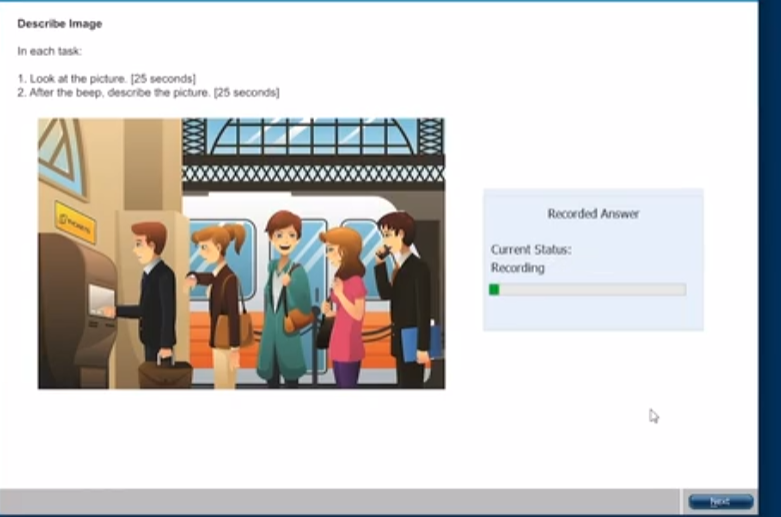Click the recording progress bar
Image resolution: width=781 pixels, height=517 pixels.
pos(587,290)
